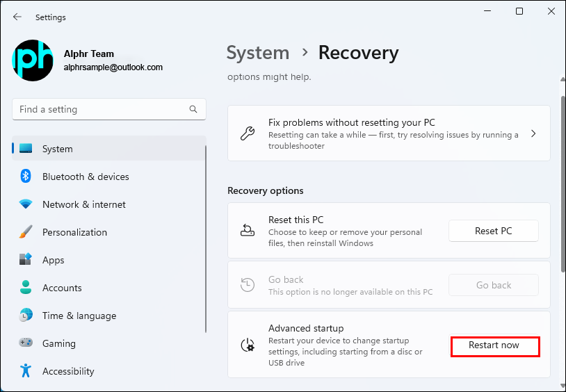Click the Gaming controller icon
Screen dimensions: 566x392
(26, 343)
